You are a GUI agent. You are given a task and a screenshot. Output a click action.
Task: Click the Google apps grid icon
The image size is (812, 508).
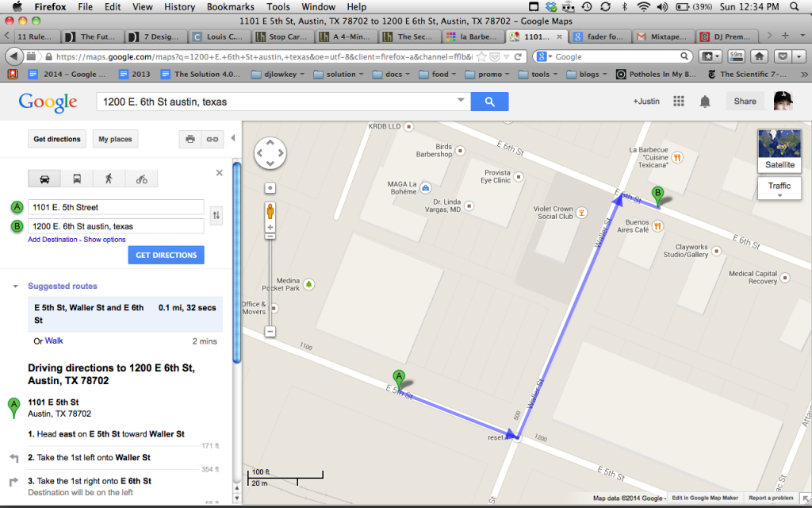click(679, 101)
